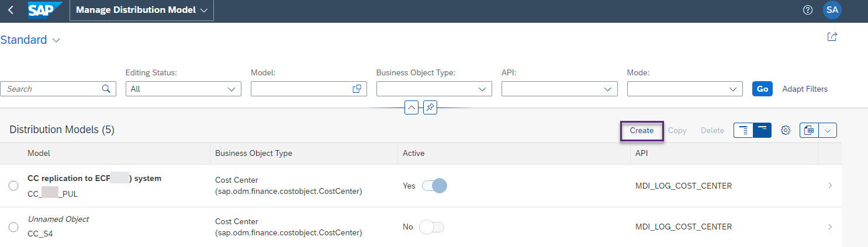The image size is (868, 247).
Task: Toggle Active switch for CC replication model
Action: 434,186
